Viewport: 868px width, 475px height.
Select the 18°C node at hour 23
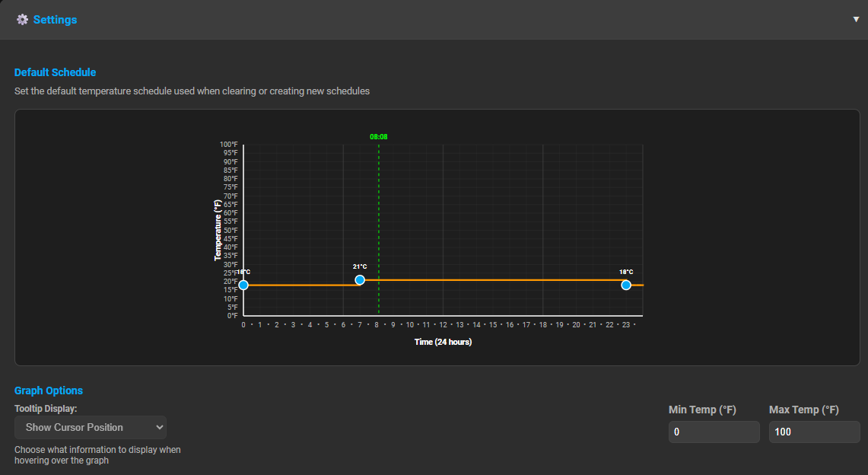(626, 285)
